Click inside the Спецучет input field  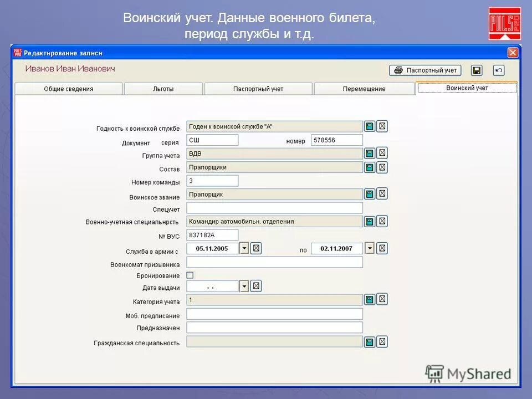[274, 207]
